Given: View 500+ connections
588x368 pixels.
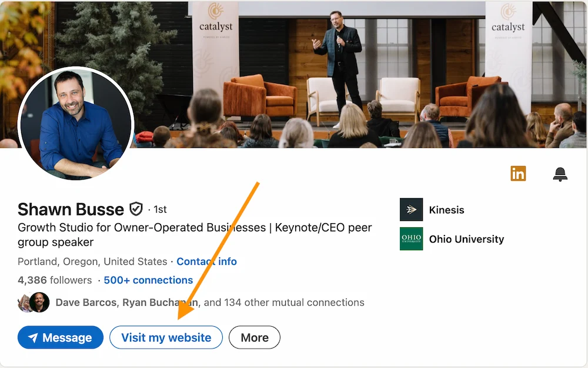Looking at the screenshot, I should coord(148,280).
